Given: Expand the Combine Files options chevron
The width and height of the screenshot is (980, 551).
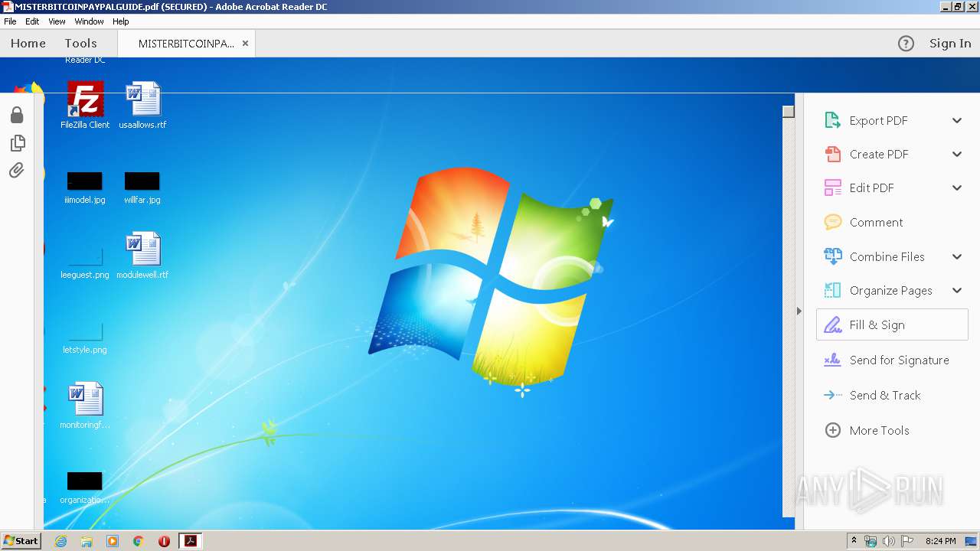Looking at the screenshot, I should tap(957, 256).
